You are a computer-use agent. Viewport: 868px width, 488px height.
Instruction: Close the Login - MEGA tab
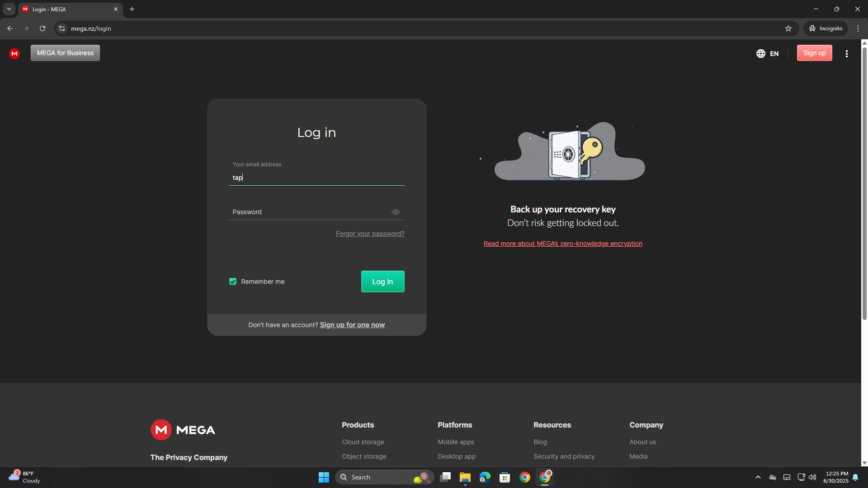[116, 9]
